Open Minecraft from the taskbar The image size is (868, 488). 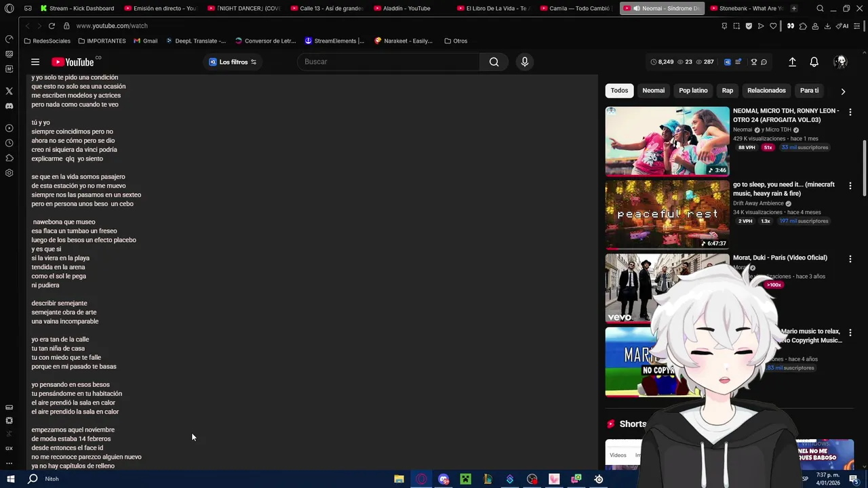tap(465, 479)
